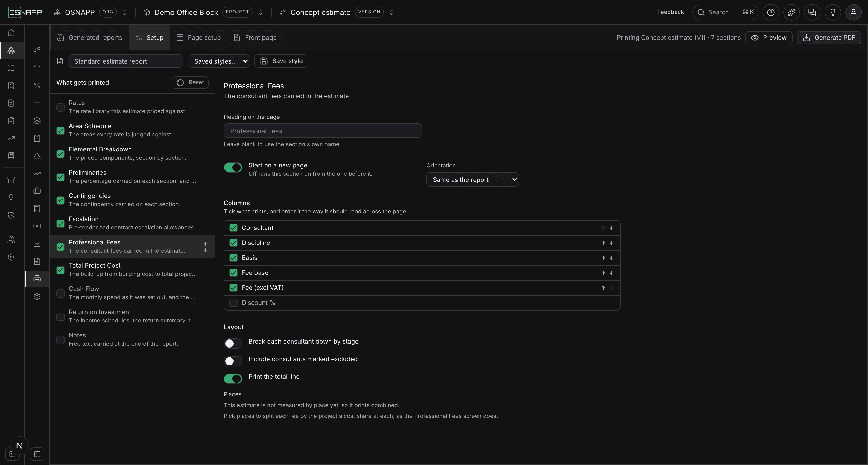Expand the Demo Office Block project switcher
868x465 pixels.
(x=260, y=12)
